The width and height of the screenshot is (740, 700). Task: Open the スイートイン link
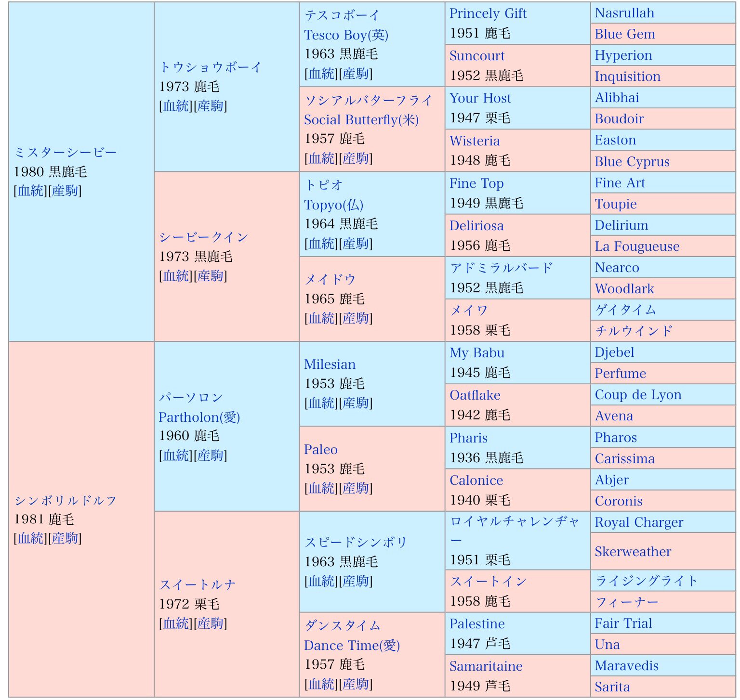[x=489, y=582]
